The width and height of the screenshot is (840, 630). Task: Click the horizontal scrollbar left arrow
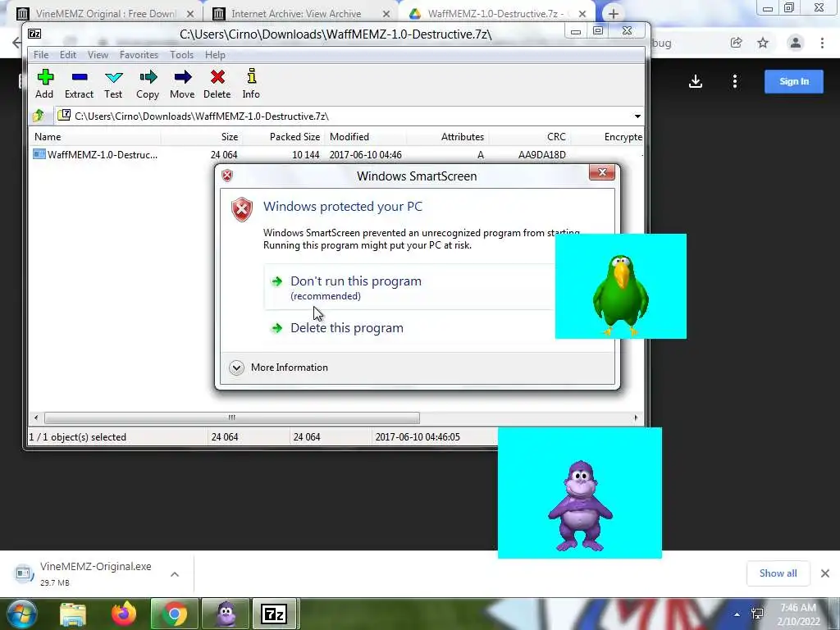pyautogui.click(x=36, y=418)
